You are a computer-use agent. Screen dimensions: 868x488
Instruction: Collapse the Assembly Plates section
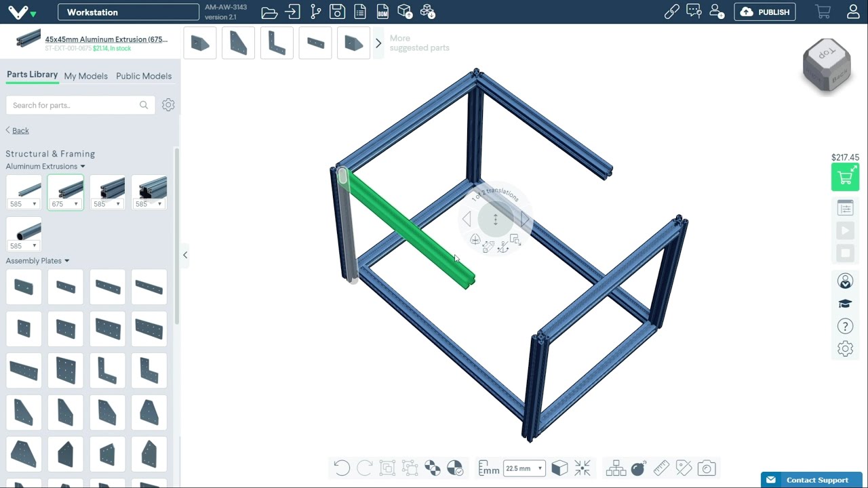tap(37, 260)
